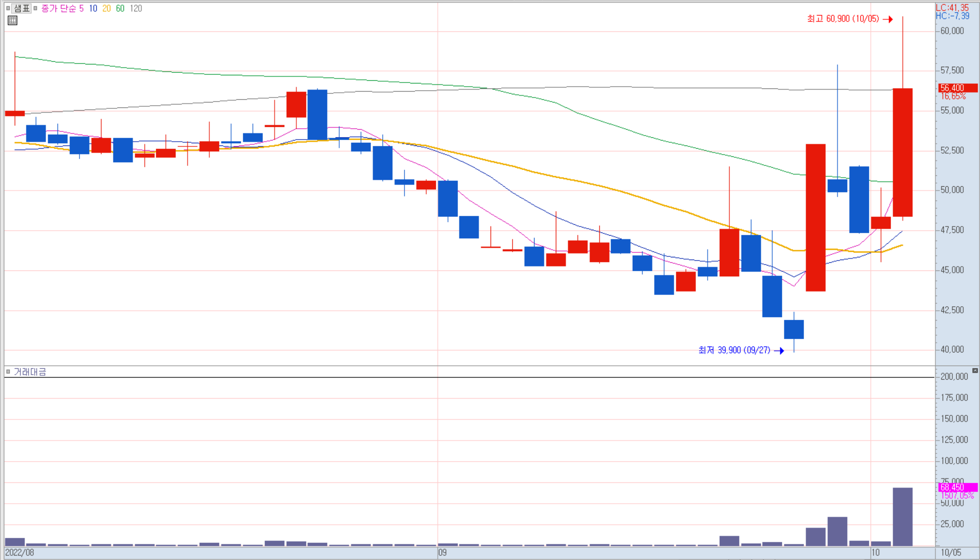Click the 최저 39,900 low price annotation
This screenshot has width=980, height=560.
pyautogui.click(x=734, y=350)
